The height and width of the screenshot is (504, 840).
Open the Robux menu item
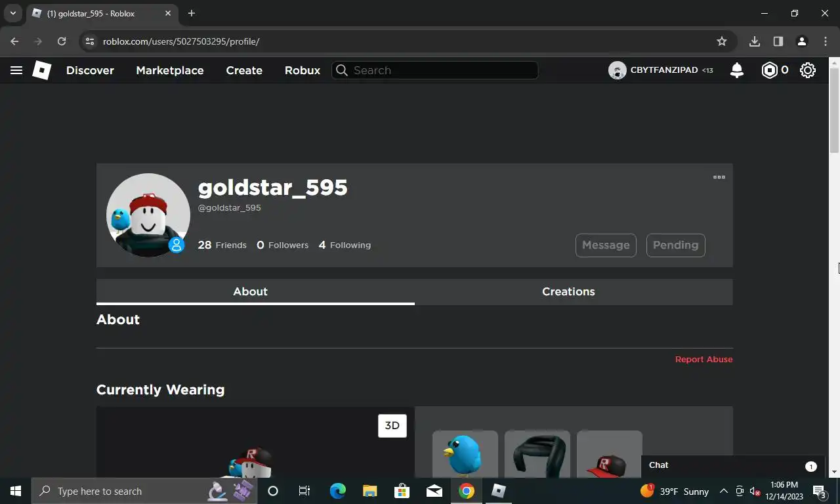point(303,70)
